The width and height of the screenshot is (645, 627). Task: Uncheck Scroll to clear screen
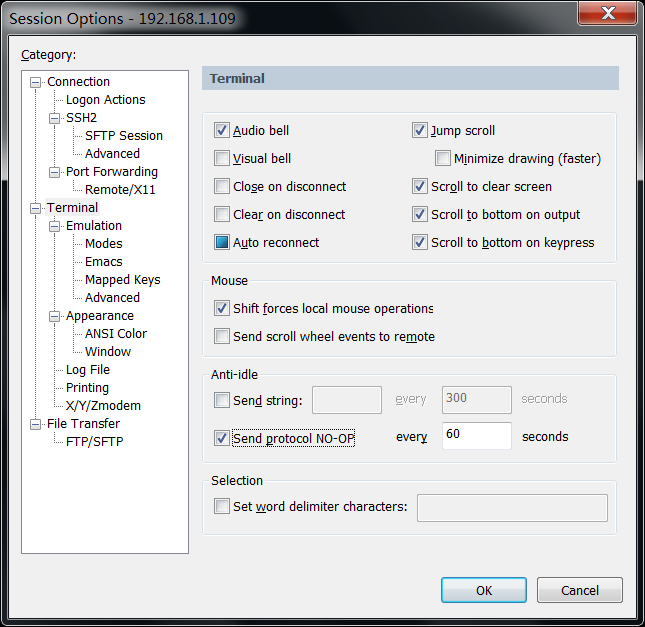[x=420, y=186]
